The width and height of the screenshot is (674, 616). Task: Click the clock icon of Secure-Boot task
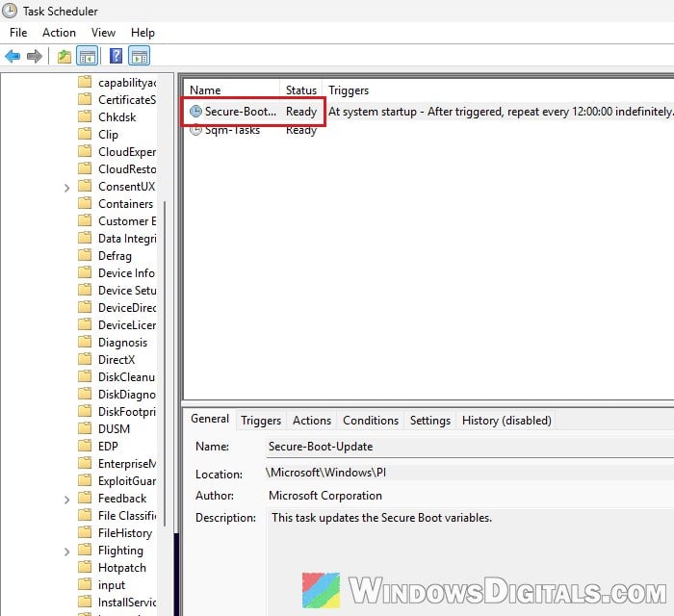(x=195, y=112)
